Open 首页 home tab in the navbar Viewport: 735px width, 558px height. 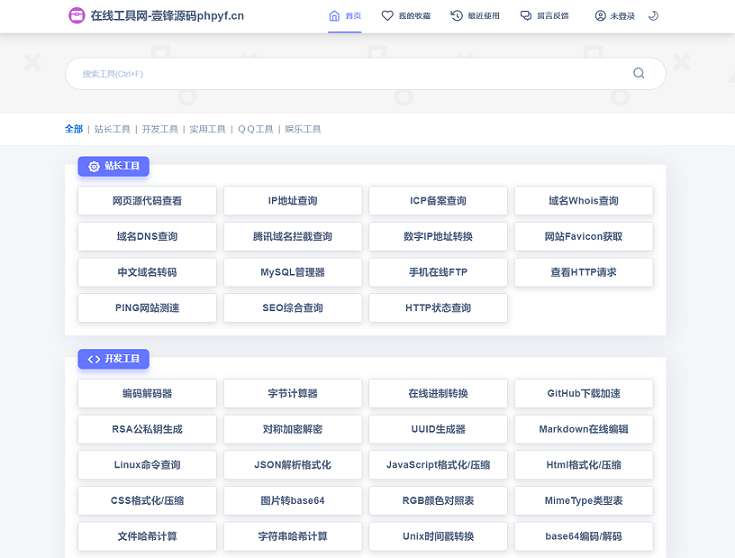pyautogui.click(x=345, y=16)
